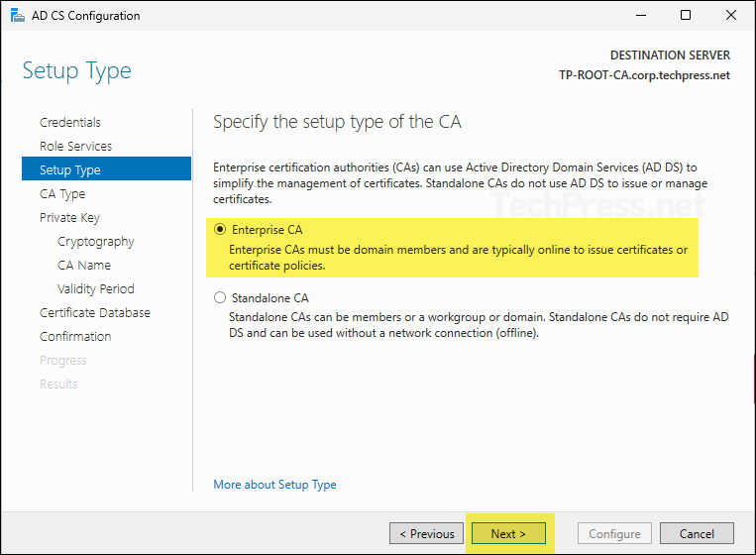Open the Confirmation step
This screenshot has width=756, height=555.
pos(75,337)
